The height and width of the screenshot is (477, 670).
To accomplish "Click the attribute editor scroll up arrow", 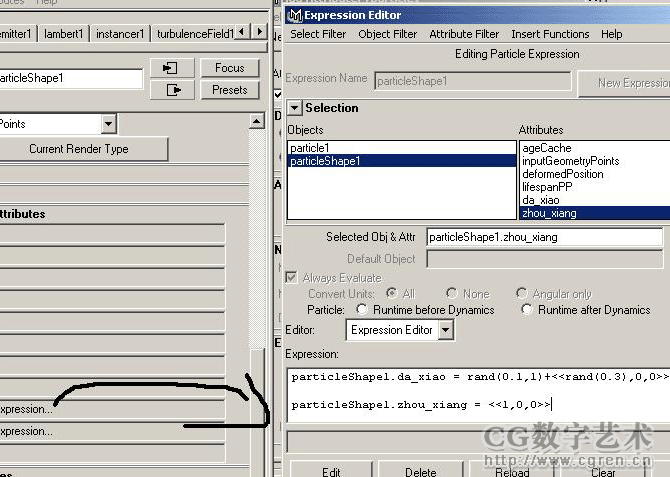I will point(256,121).
